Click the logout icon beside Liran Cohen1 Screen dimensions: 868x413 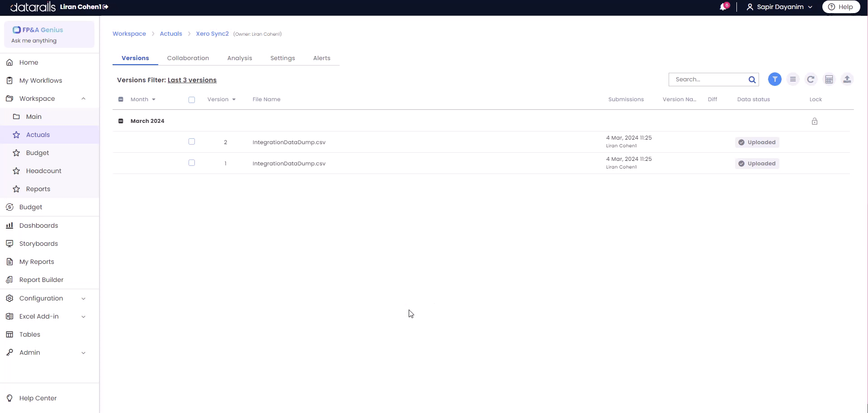[x=106, y=7]
